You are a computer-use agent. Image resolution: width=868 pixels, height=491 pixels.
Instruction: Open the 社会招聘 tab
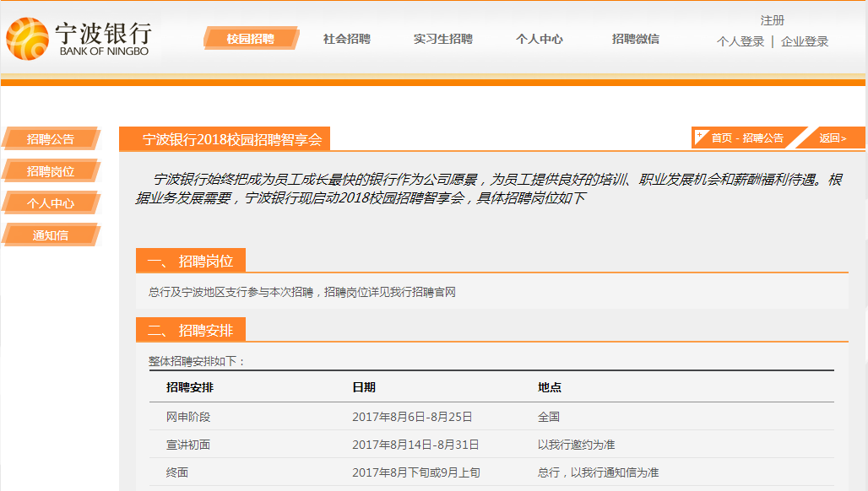pos(347,39)
